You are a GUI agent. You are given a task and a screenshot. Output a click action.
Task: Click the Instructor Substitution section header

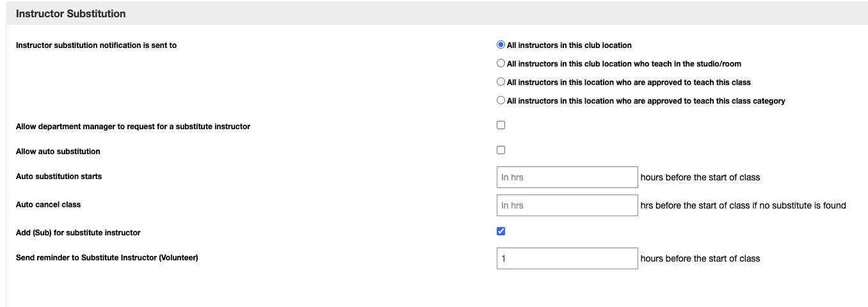click(70, 13)
